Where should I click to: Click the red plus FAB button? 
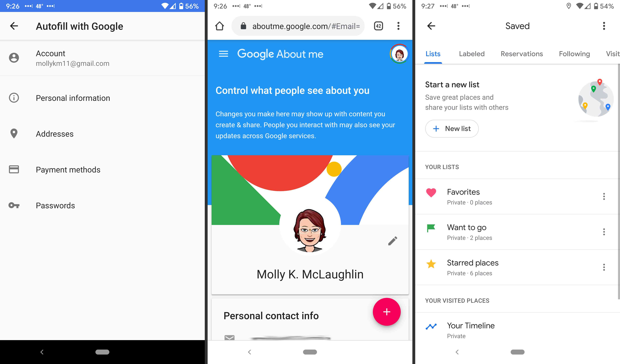coord(386,312)
